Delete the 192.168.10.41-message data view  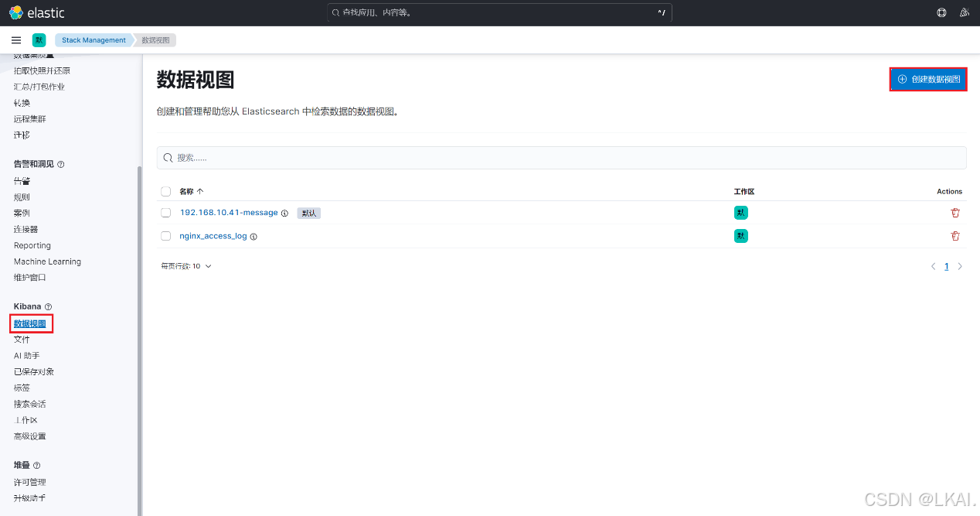coord(955,213)
